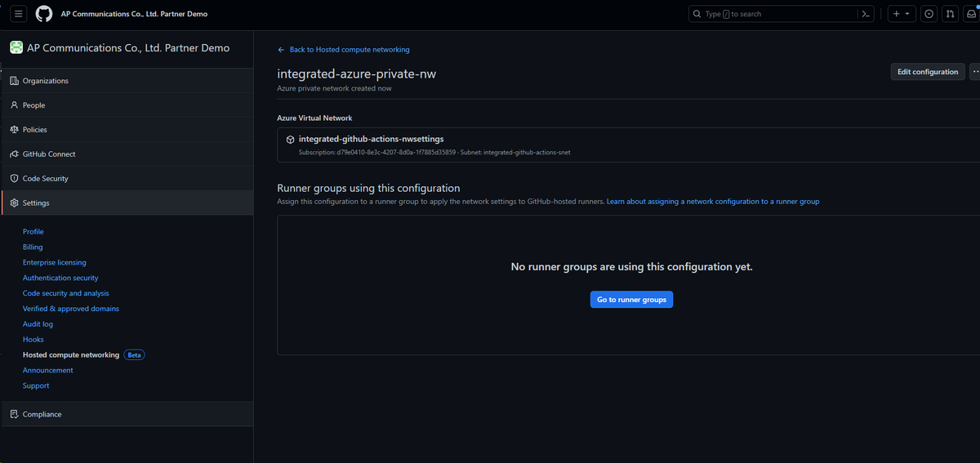The width and height of the screenshot is (980, 463).
Task: Open Enterprise licensing link
Action: pyautogui.click(x=55, y=263)
